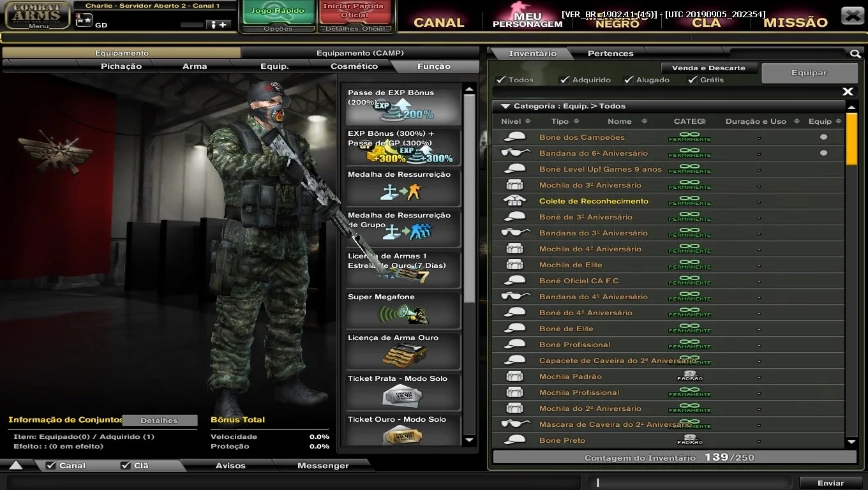Open the Avisos chat tab
The image size is (868, 490).
coord(230,466)
